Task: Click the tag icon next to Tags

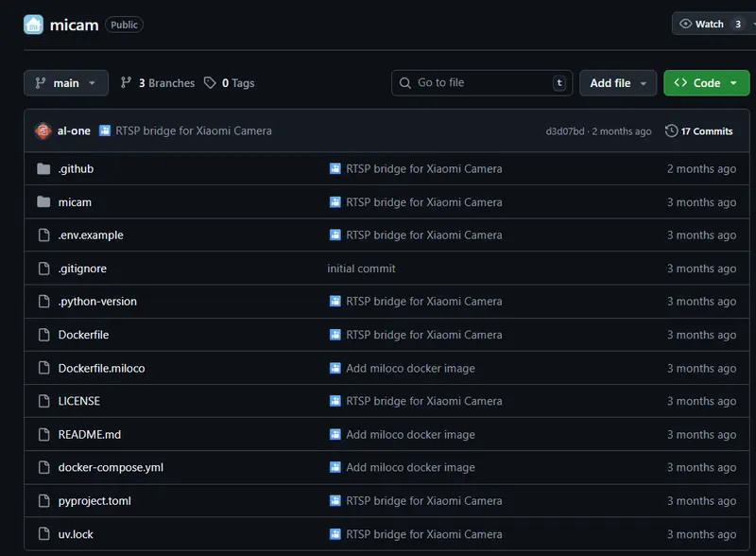Action: [210, 83]
